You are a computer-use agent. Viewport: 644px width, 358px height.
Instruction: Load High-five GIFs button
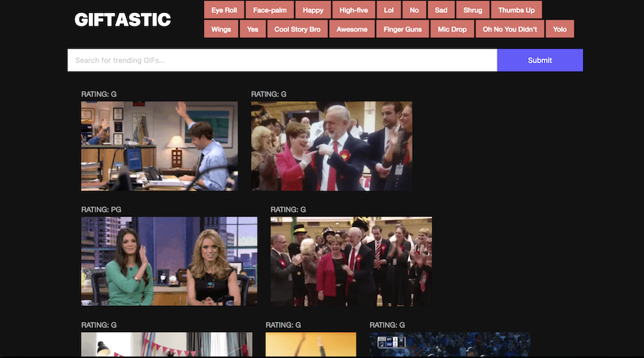(353, 10)
